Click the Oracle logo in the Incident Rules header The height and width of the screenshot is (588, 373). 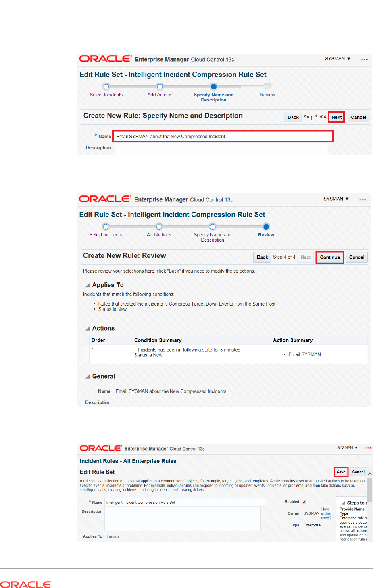tap(100, 448)
